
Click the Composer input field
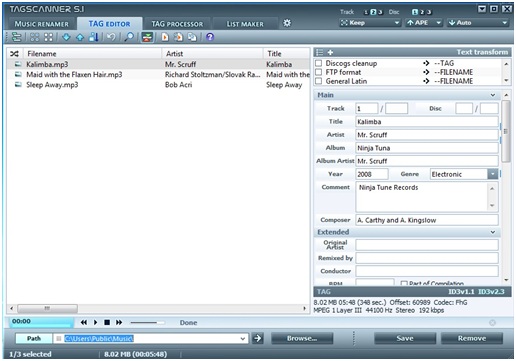click(427, 220)
